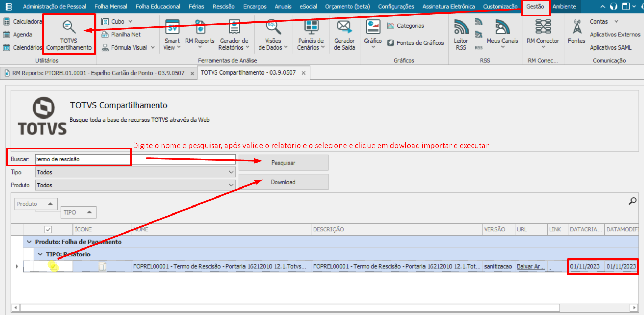Image resolution: width=644 pixels, height=315 pixels.
Task: Open Visões de Dados
Action: pos(273,34)
